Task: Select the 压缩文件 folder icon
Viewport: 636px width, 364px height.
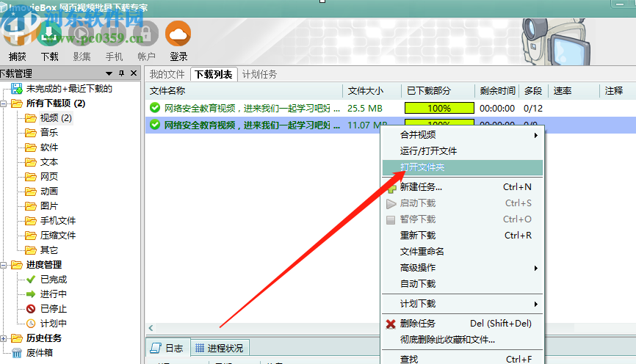Action: (30, 236)
